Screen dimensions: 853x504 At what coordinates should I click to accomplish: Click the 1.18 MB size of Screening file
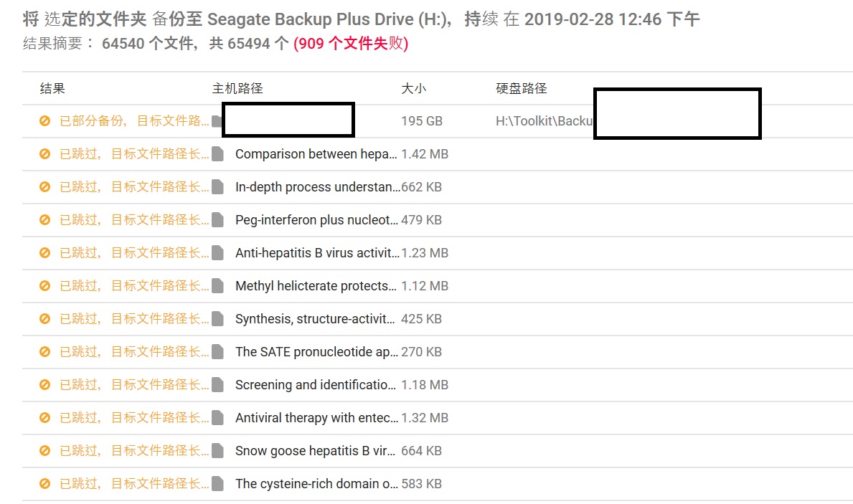(x=425, y=385)
